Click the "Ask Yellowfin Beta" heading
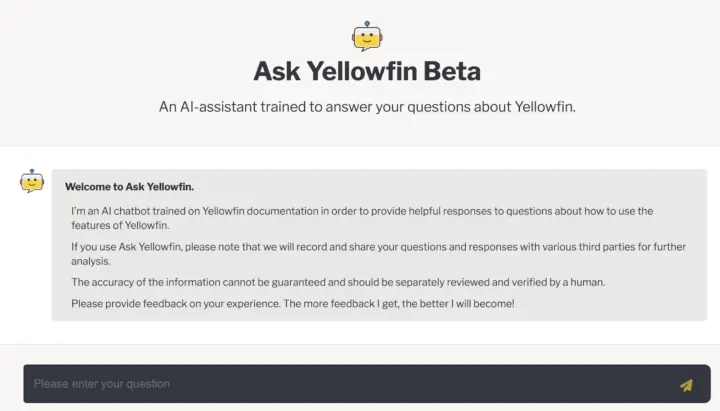The width and height of the screenshot is (720, 411). [366, 72]
